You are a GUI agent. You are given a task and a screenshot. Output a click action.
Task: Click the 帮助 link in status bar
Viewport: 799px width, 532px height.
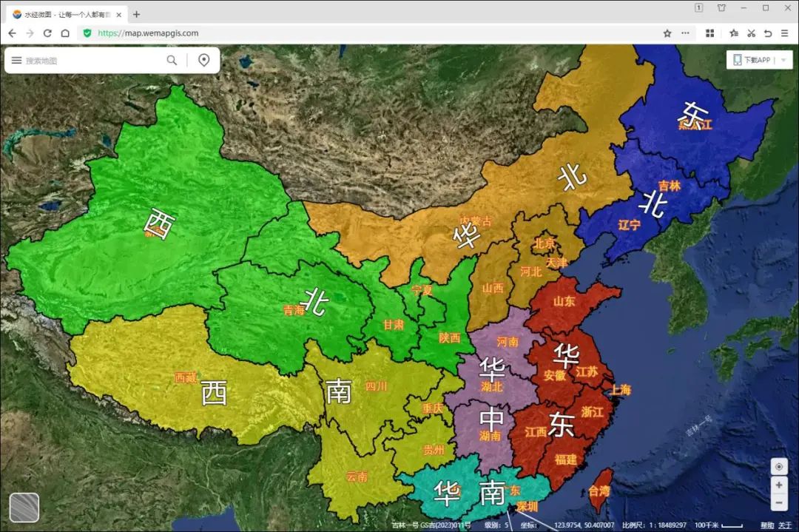pyautogui.click(x=767, y=525)
